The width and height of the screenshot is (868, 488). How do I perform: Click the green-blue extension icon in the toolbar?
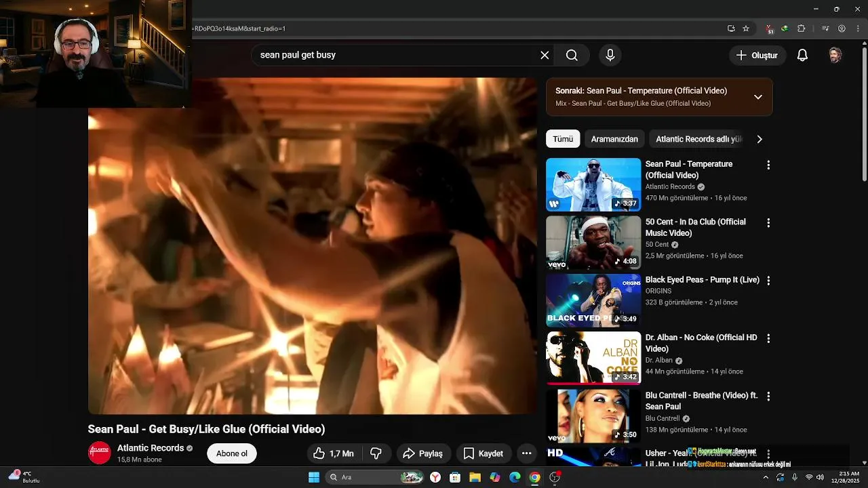point(785,28)
